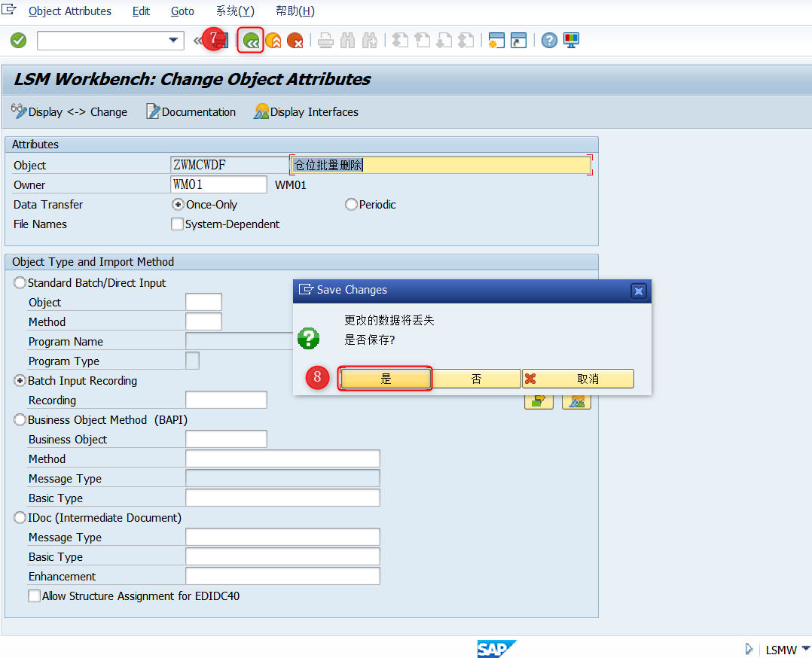Screen dimensions: 812x658
Task: Check Allow Structure Assignment for EDIDC40
Action: (34, 596)
